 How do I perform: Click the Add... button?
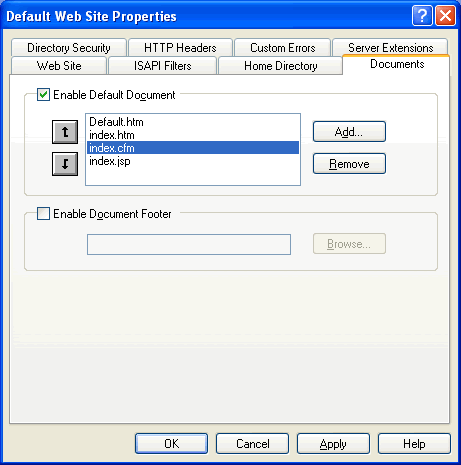click(349, 132)
